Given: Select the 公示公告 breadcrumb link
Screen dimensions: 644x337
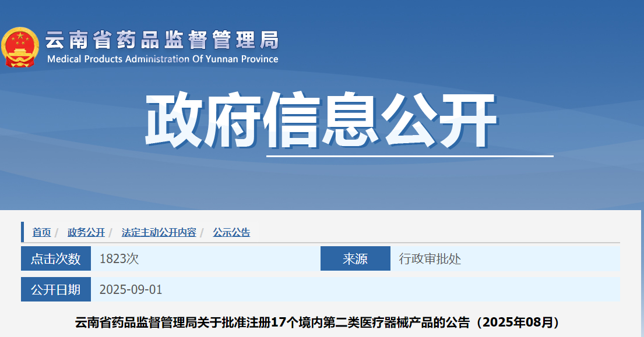Looking at the screenshot, I should (x=231, y=232).
